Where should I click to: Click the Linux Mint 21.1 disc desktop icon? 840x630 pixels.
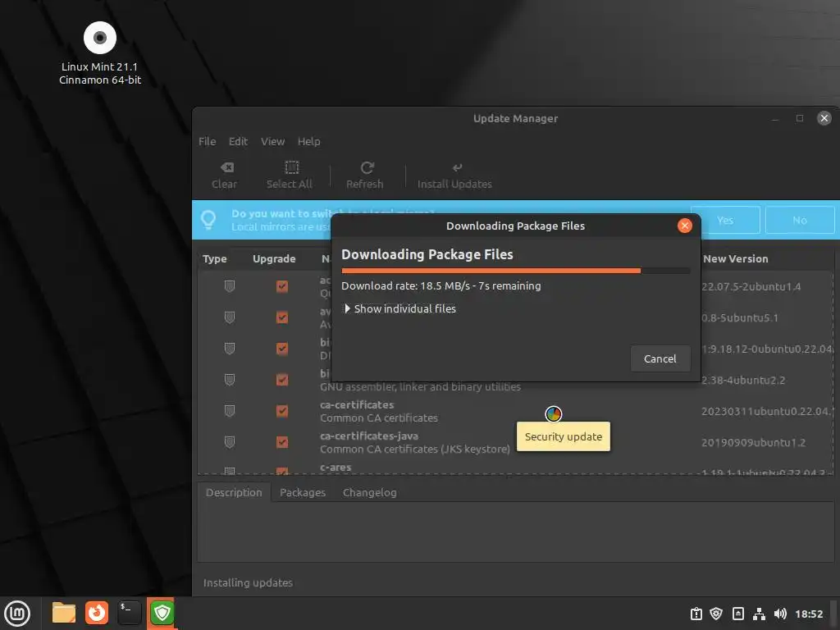point(100,38)
